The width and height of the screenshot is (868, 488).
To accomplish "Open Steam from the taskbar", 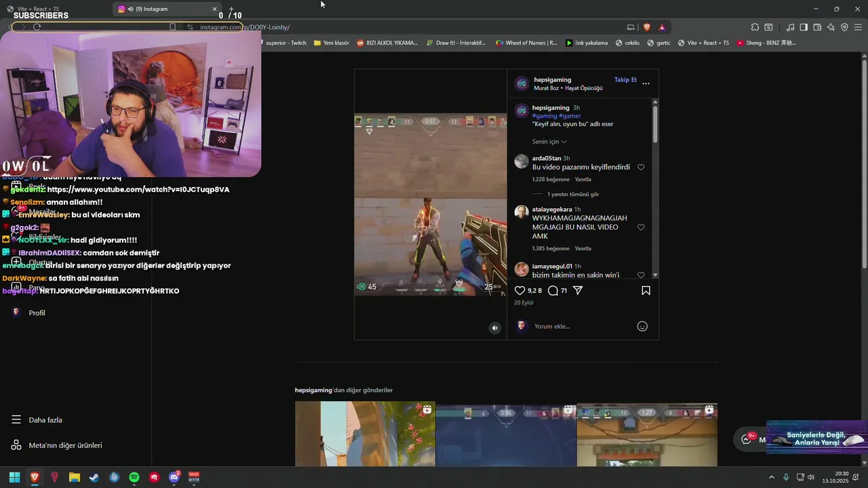I will pyautogui.click(x=94, y=477).
